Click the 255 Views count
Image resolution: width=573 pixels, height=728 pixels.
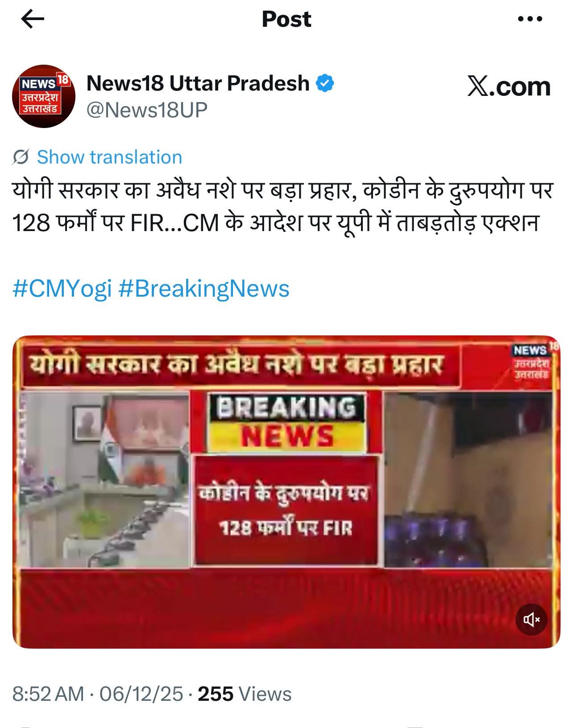(x=245, y=694)
